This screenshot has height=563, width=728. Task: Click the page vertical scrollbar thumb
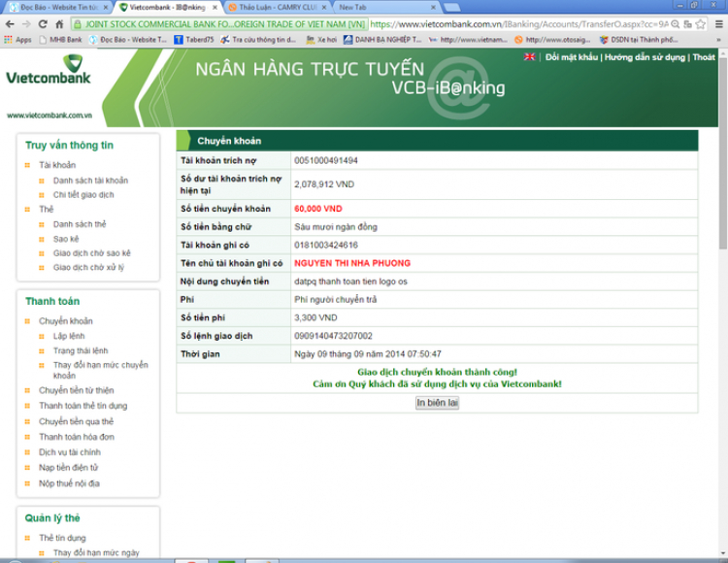pos(723,153)
